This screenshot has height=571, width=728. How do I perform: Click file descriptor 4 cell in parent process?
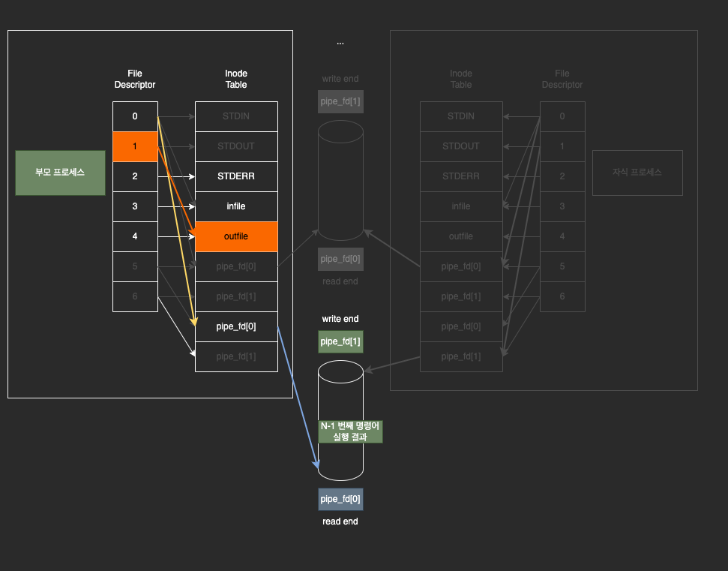135,236
